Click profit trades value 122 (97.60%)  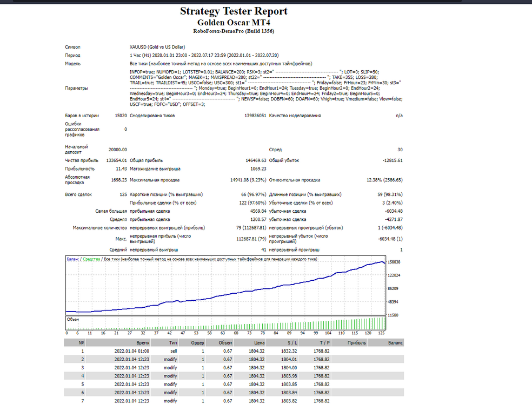click(252, 202)
